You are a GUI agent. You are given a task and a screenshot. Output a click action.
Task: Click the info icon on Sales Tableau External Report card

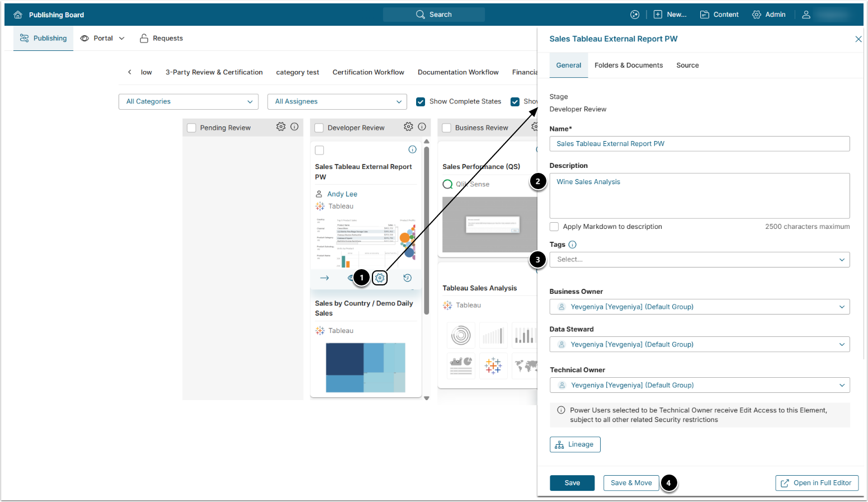(412, 149)
